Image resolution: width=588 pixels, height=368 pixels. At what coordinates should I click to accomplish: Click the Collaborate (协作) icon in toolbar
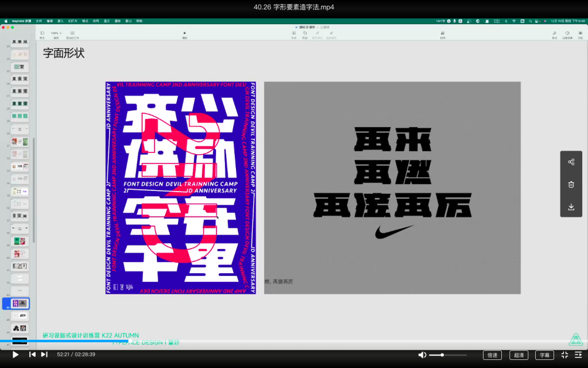(442, 33)
